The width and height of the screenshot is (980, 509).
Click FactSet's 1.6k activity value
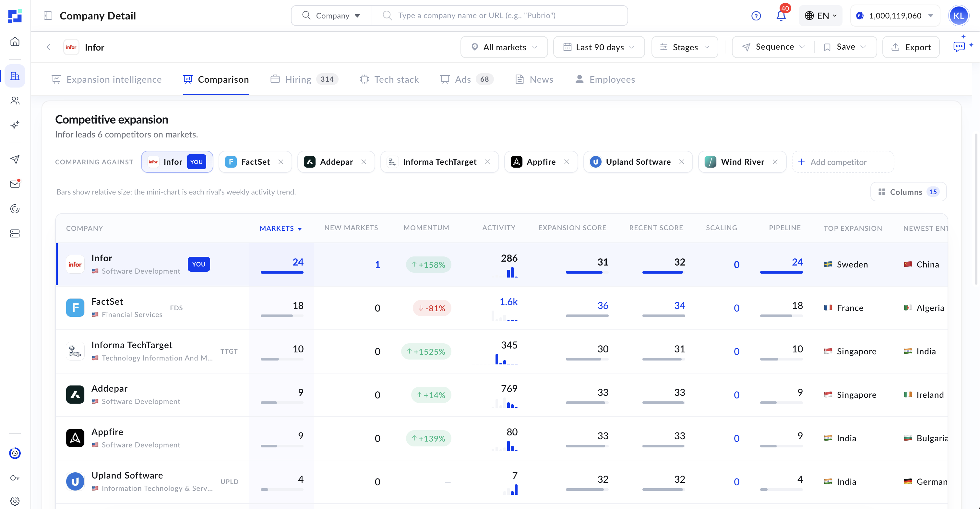point(508,302)
